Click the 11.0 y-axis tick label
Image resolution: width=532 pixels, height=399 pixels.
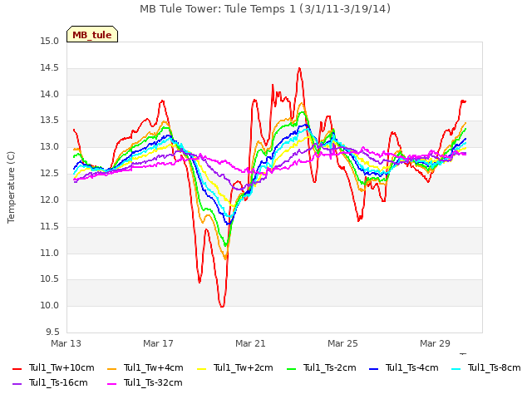(x=50, y=253)
